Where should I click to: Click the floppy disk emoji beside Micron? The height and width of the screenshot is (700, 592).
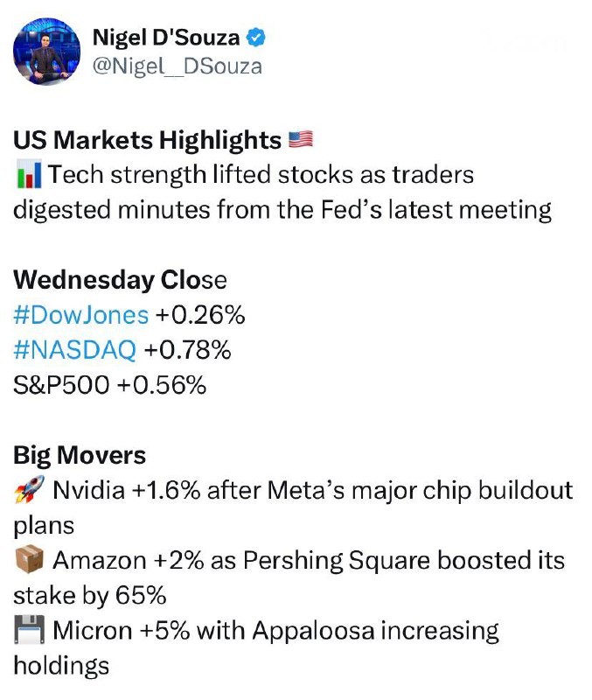click(x=27, y=630)
